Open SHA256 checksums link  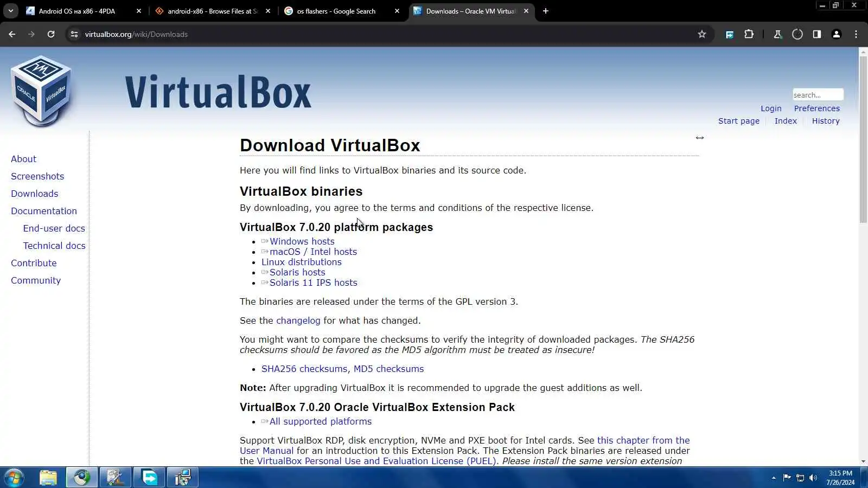304,369
